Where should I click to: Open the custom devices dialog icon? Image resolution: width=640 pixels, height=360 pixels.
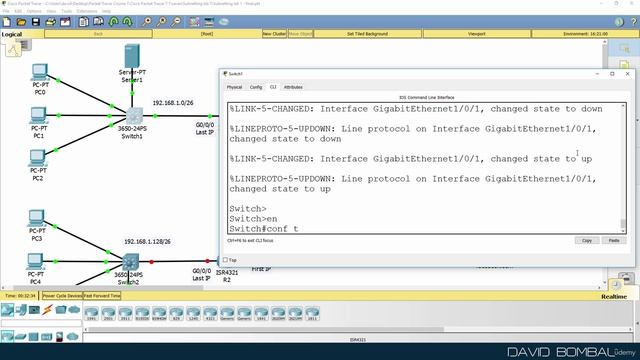pos(209,22)
